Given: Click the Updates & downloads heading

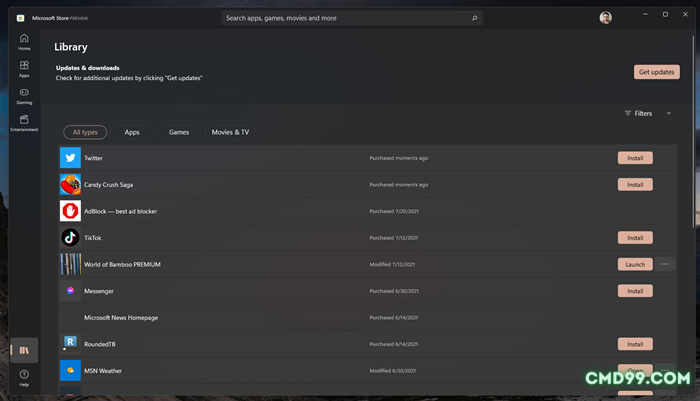Looking at the screenshot, I should click(x=88, y=68).
